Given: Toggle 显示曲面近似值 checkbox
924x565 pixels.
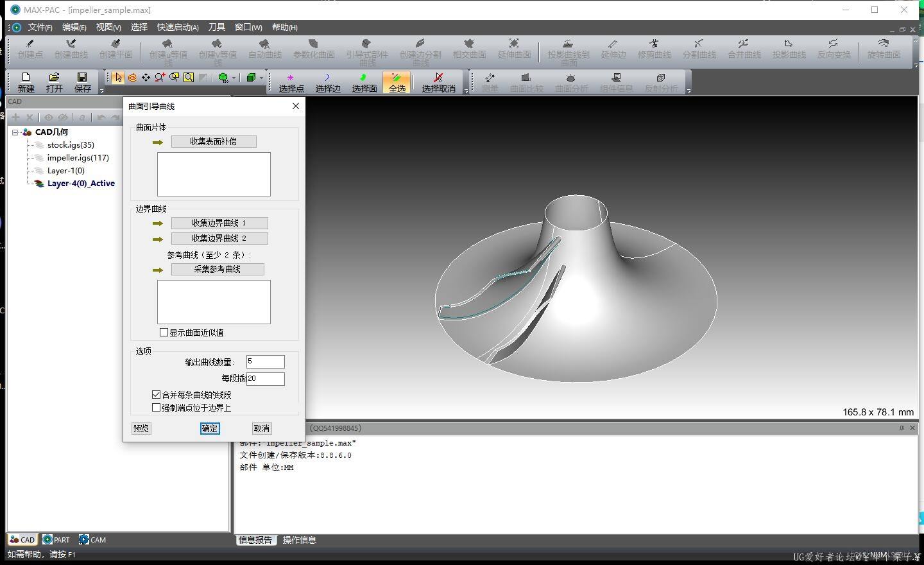Looking at the screenshot, I should pyautogui.click(x=164, y=333).
